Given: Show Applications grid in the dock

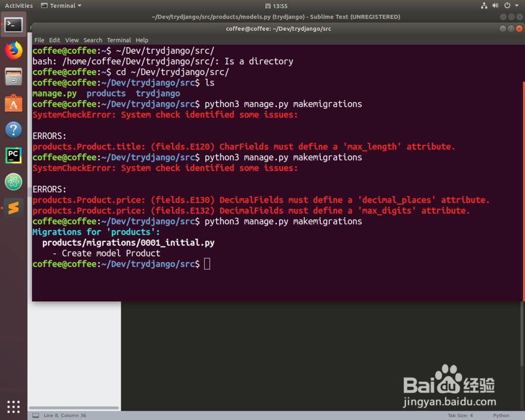Looking at the screenshot, I should point(14,406).
